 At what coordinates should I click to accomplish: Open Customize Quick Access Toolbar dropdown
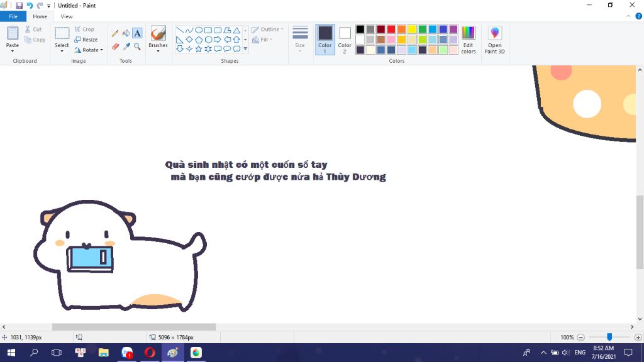(x=48, y=6)
